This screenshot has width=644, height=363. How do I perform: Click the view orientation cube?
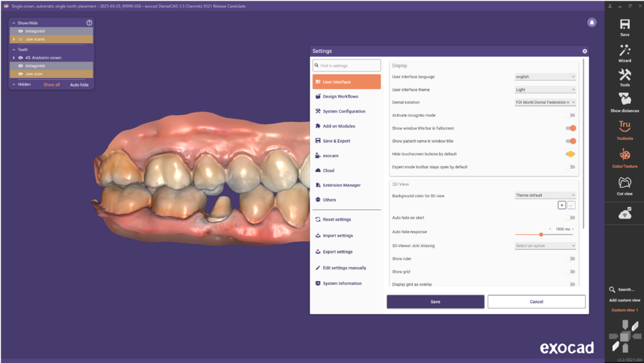click(625, 337)
